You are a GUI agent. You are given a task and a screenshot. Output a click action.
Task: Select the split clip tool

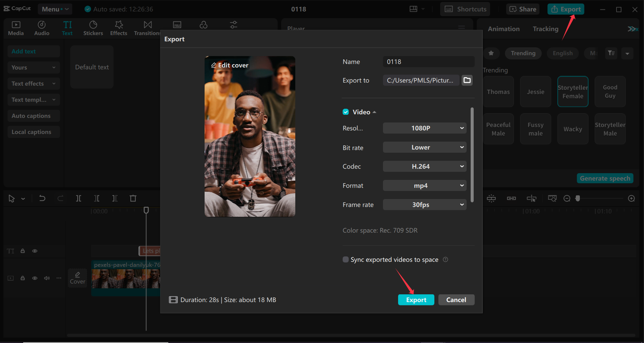[x=79, y=198]
